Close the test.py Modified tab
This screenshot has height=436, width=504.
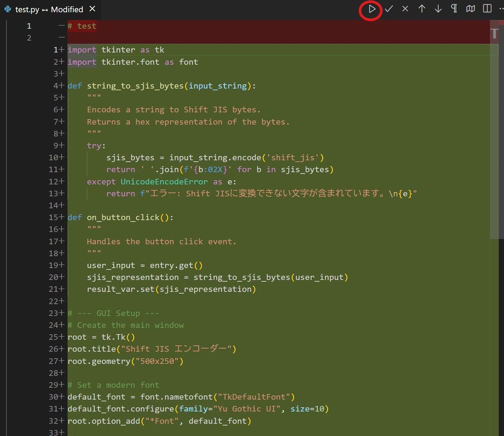[92, 9]
